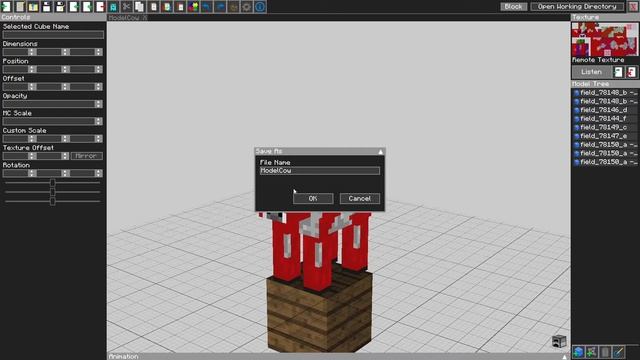Click the Controls panel header
This screenshot has height=360, width=640.
[53, 17]
